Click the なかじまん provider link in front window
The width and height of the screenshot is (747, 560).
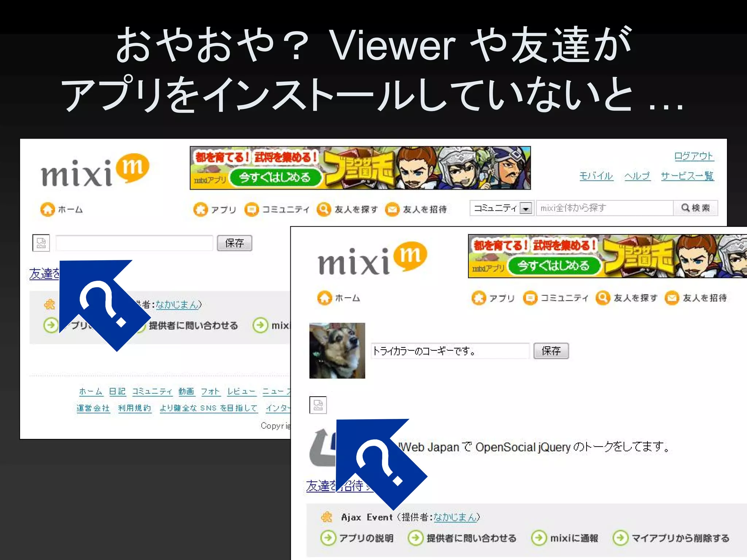click(x=455, y=517)
